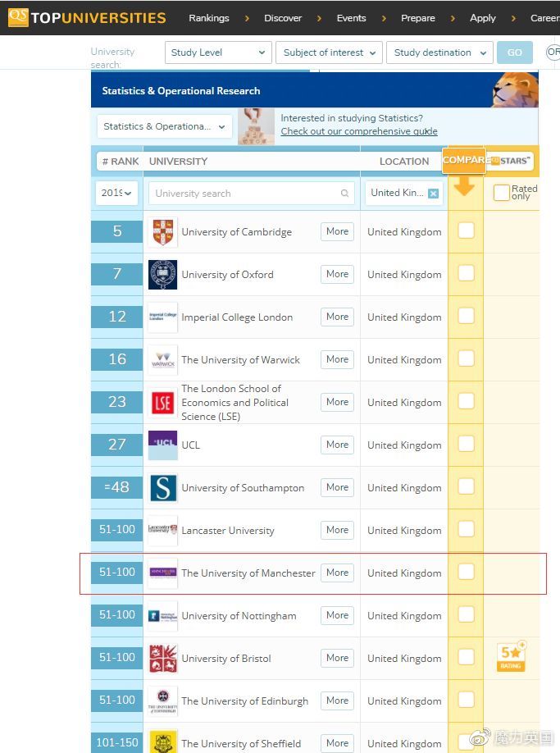
Task: Click the University of Manchester logo
Action: click(x=162, y=573)
